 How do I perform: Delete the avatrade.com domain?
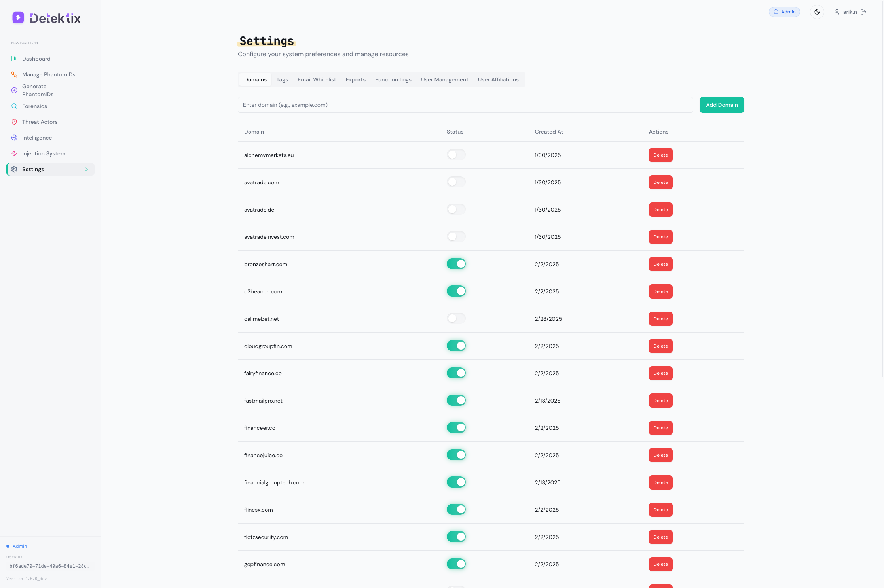pyautogui.click(x=660, y=182)
